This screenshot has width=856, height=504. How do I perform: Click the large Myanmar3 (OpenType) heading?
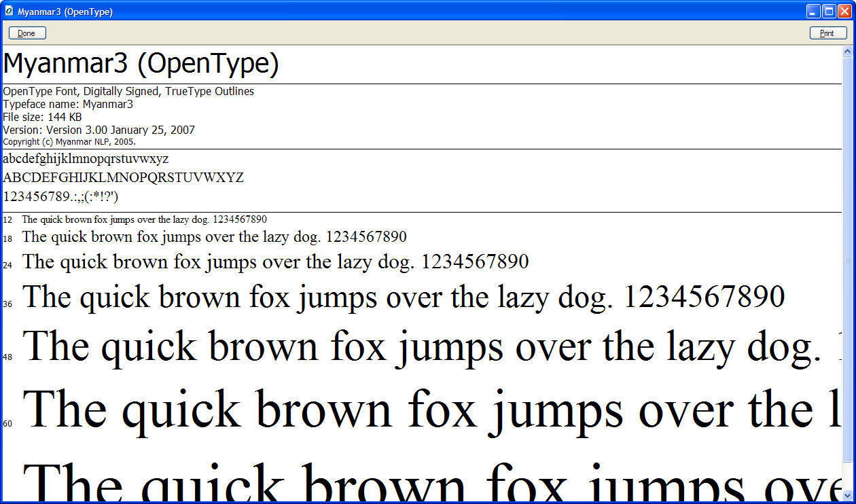pyautogui.click(x=141, y=64)
